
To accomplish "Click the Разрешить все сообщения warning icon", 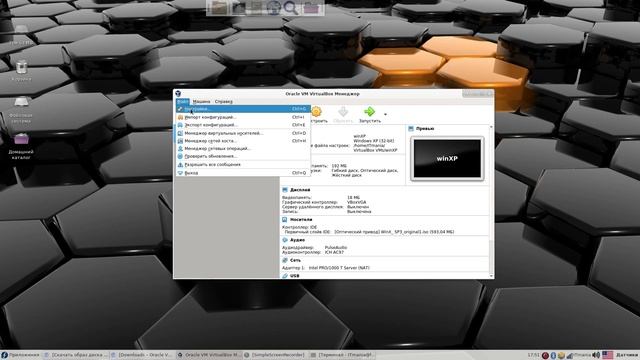I will tap(180, 164).
